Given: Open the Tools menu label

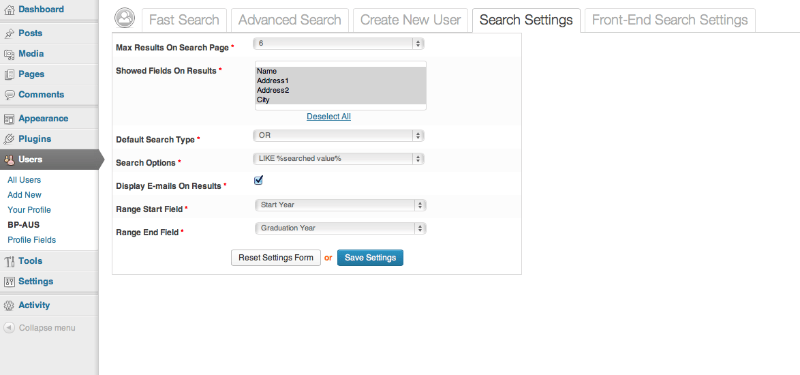Looking at the screenshot, I should pyautogui.click(x=30, y=261).
